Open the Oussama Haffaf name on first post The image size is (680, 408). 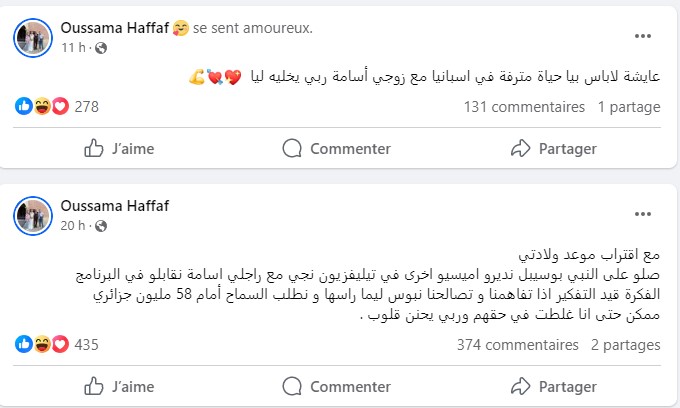tap(114, 28)
